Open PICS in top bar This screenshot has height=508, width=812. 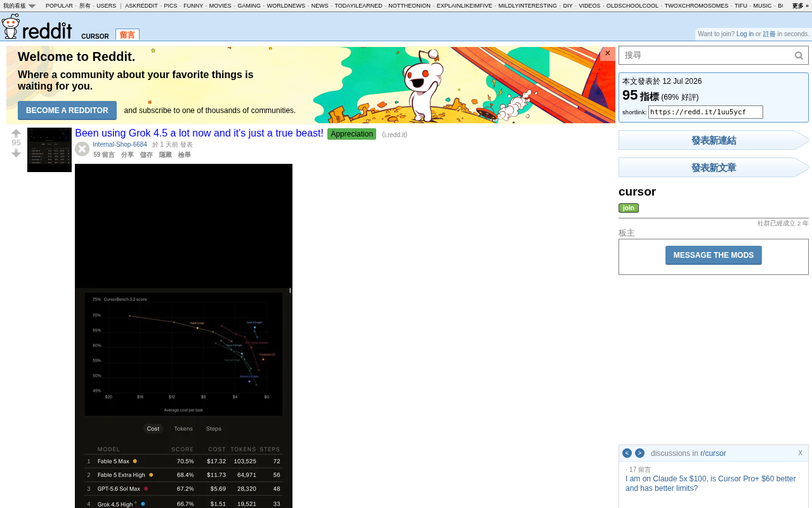pyautogui.click(x=171, y=6)
